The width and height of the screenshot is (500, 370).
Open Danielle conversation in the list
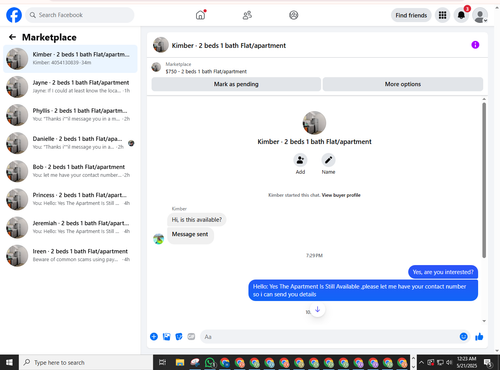click(x=70, y=143)
